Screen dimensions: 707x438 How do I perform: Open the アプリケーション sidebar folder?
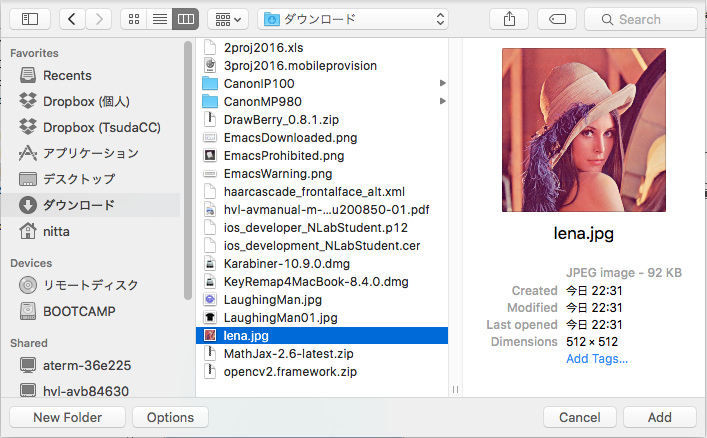click(90, 153)
